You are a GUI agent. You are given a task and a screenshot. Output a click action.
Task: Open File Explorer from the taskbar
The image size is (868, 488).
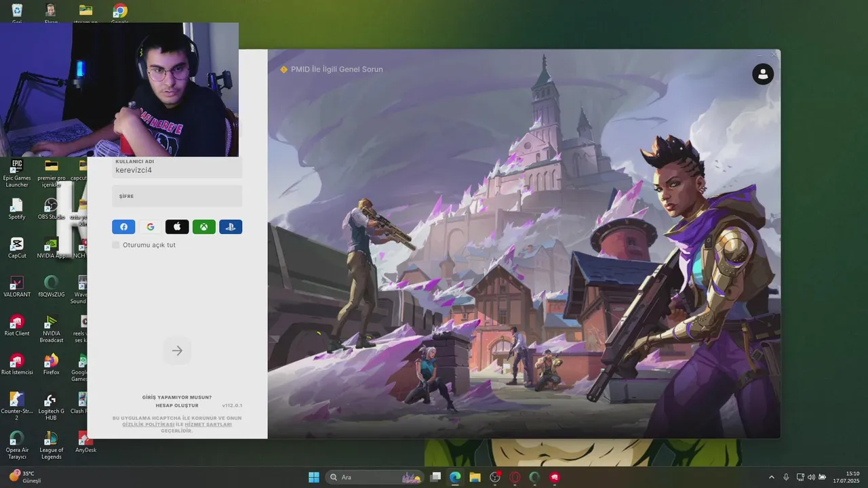point(475,477)
